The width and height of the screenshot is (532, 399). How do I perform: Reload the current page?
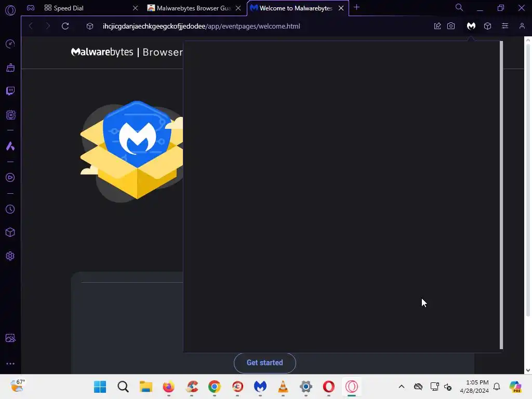pyautogui.click(x=65, y=26)
